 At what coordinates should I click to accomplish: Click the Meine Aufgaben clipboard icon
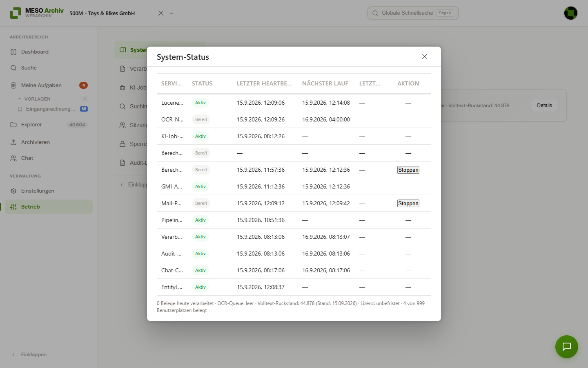point(13,85)
